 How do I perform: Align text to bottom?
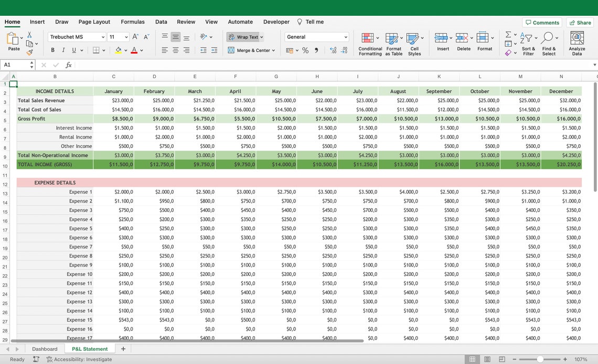point(187,37)
